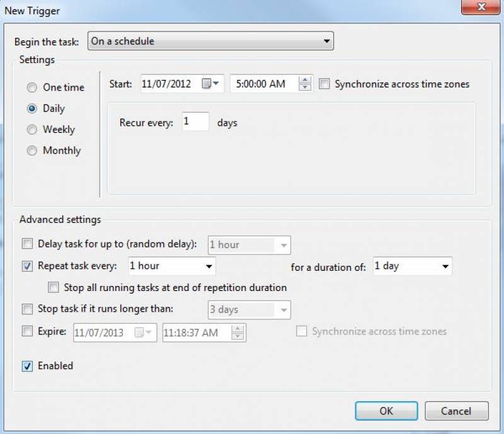Select the One time radio button
Viewport: 504px width, 434px height.
(32, 88)
